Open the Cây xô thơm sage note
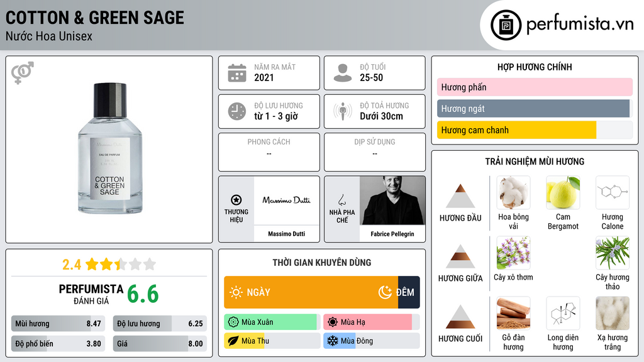This screenshot has width=644, height=362. point(513,253)
